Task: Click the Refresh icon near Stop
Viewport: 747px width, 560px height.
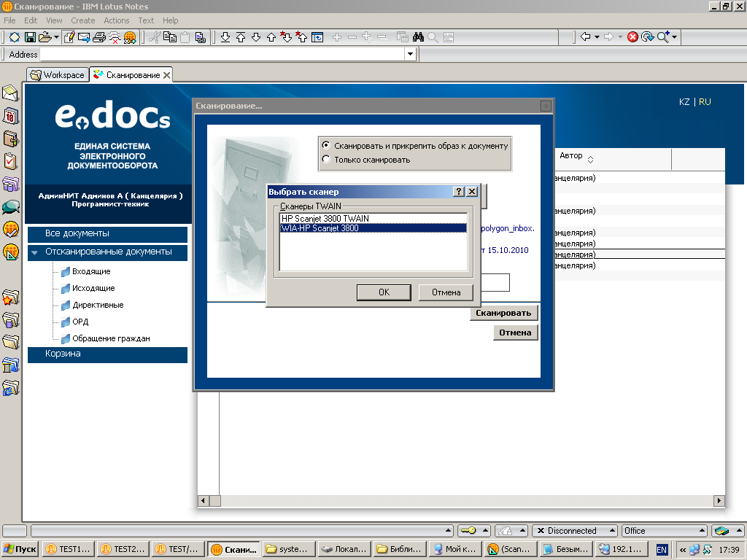Action: (x=648, y=37)
